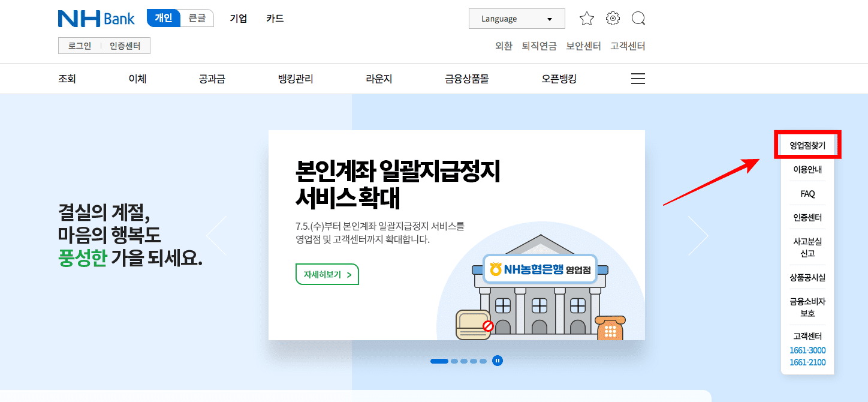Open the 조회 menu
The height and width of the screenshot is (402, 868).
pos(67,79)
